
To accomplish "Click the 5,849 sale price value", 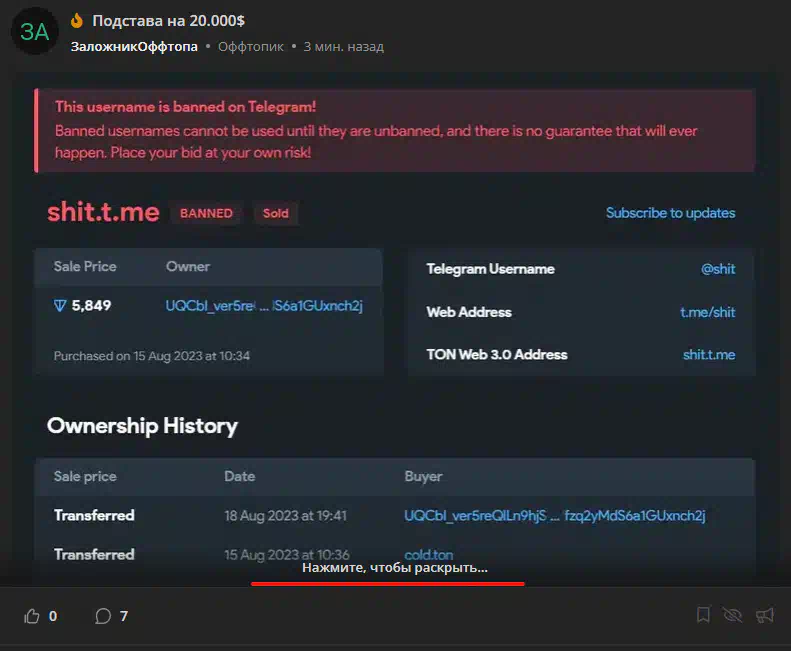I will 91,306.
